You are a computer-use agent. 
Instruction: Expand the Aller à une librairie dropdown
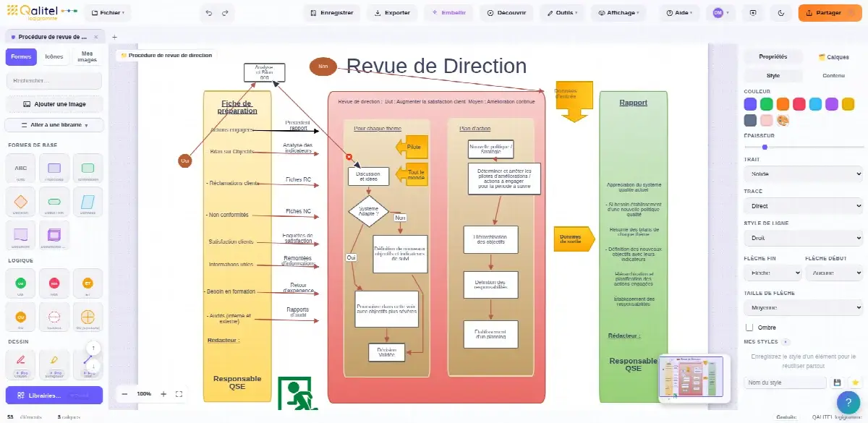coord(54,125)
